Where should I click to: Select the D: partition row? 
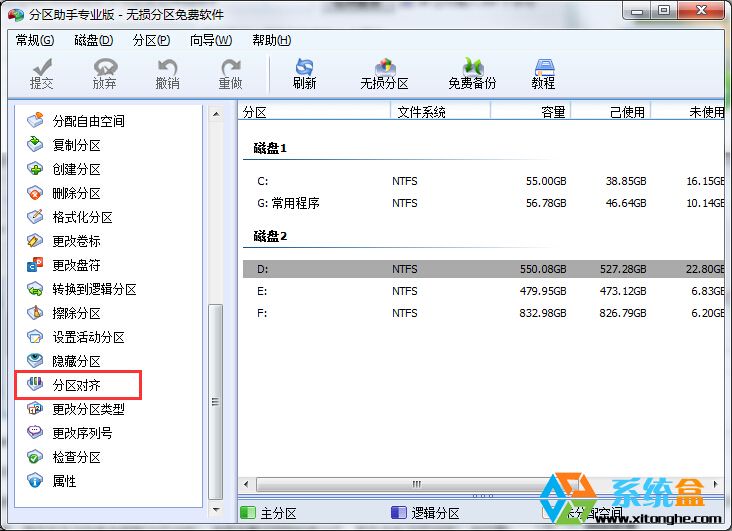(x=480, y=269)
